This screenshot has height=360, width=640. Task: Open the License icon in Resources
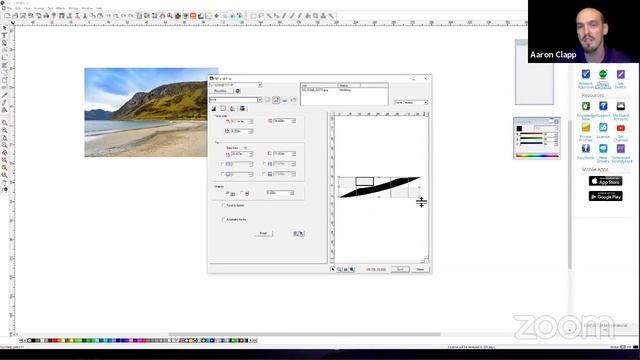pyautogui.click(x=603, y=128)
